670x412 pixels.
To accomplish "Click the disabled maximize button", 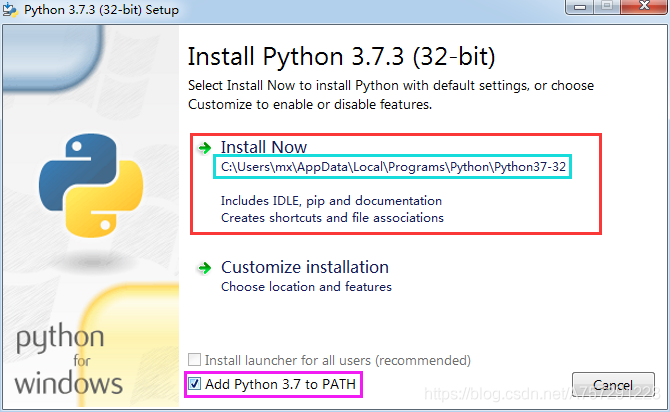I will coord(607,7).
